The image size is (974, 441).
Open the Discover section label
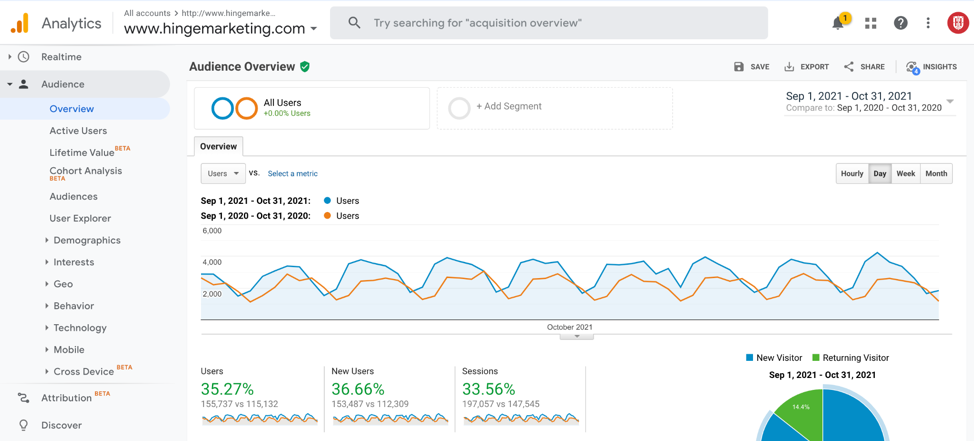coord(61,425)
